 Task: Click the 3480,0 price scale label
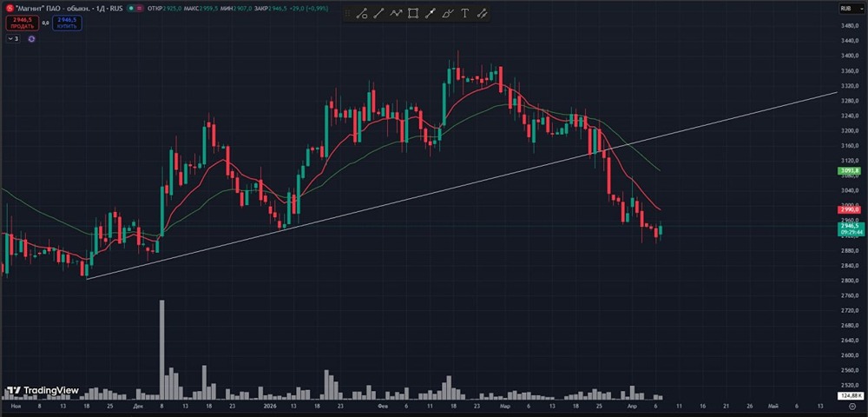tap(848, 26)
